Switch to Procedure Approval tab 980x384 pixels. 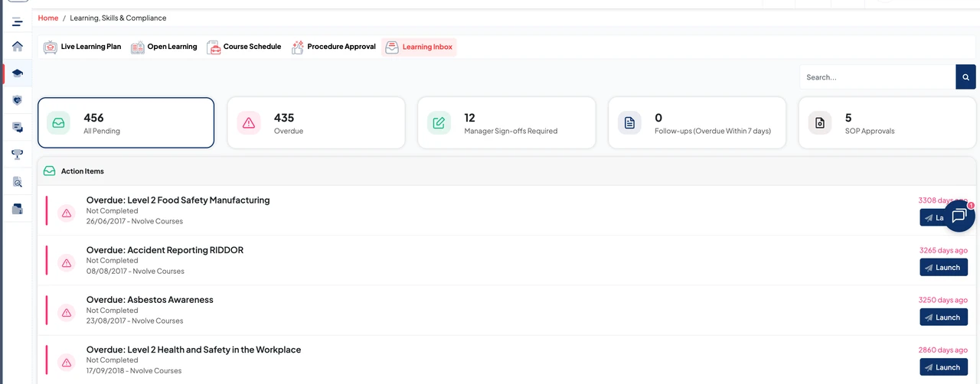tap(334, 47)
